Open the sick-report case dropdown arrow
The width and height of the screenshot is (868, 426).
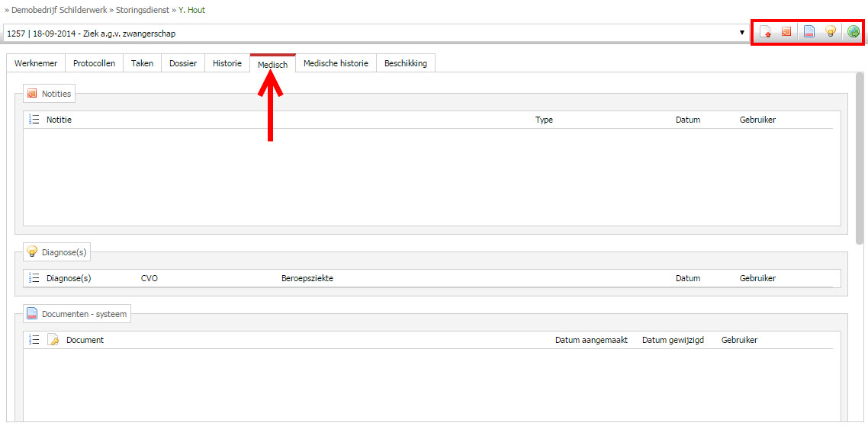tap(741, 34)
